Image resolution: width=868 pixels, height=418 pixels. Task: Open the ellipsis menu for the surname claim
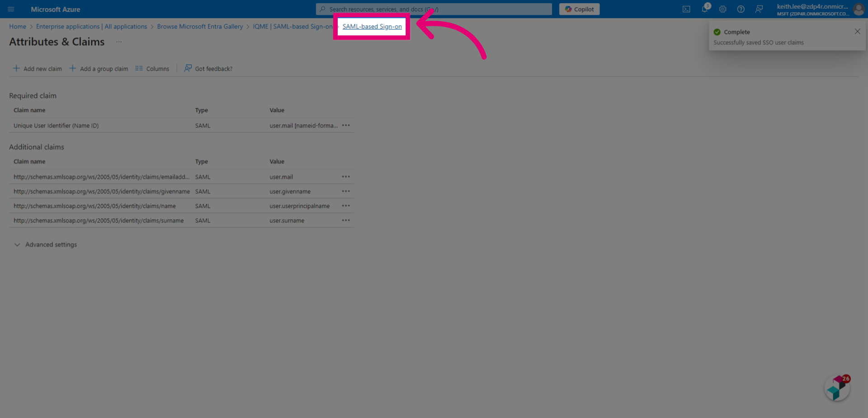tap(346, 221)
